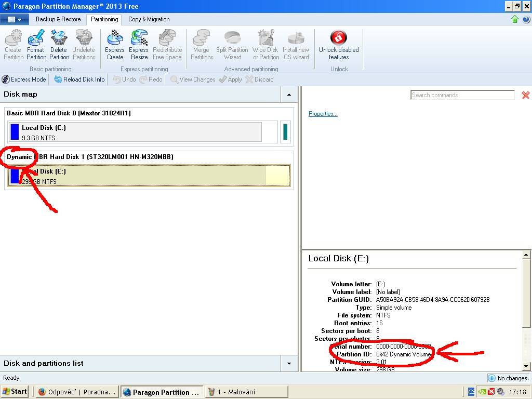This screenshot has height=399, width=532.
Task: Click the CS language indicator in the tray
Action: click(x=471, y=392)
